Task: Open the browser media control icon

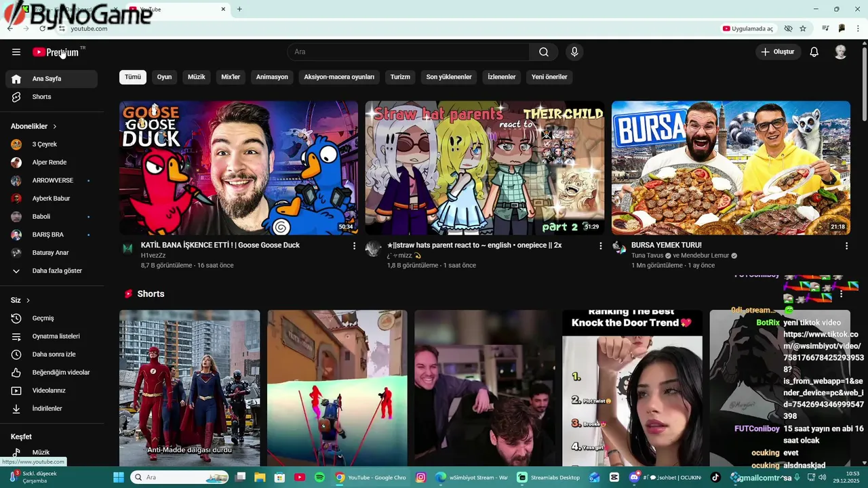Action: (825, 28)
